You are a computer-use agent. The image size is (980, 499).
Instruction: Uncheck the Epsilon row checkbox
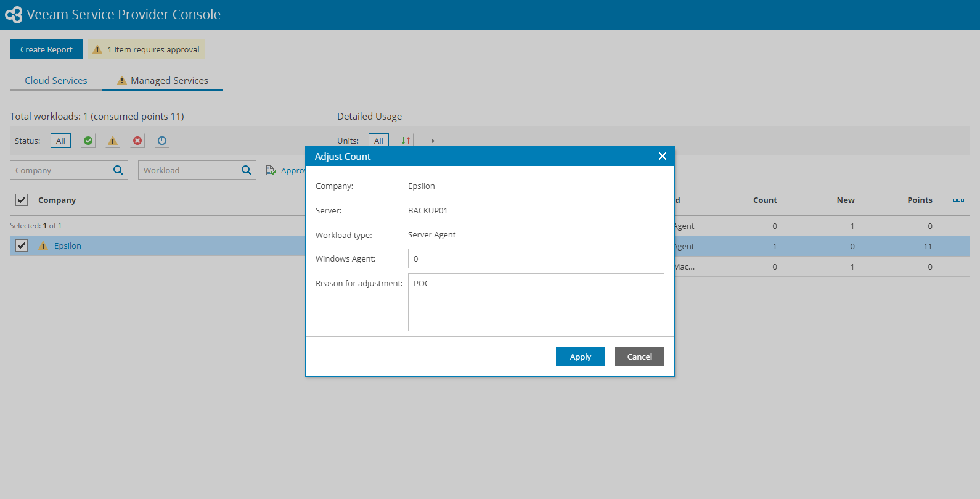pos(22,245)
